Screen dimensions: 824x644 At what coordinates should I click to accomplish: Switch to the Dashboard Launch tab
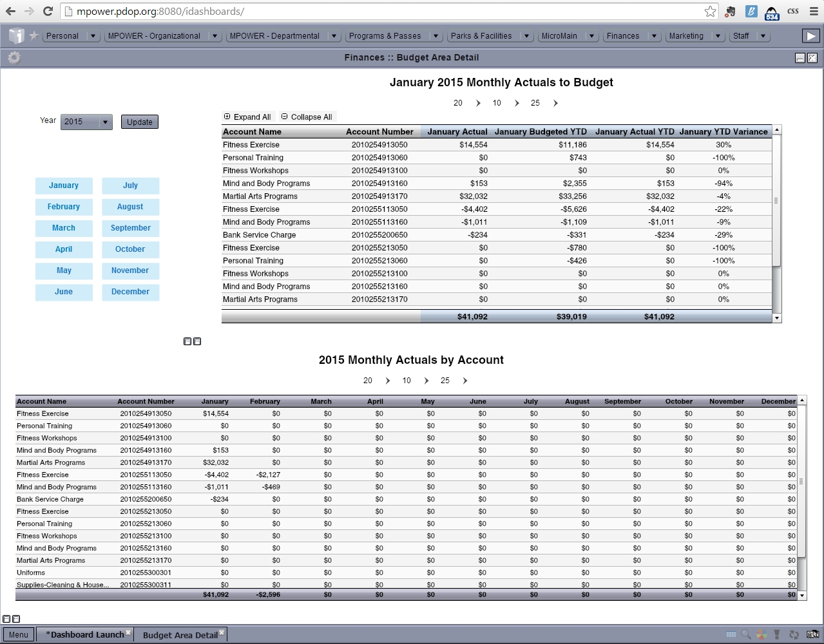click(x=84, y=635)
